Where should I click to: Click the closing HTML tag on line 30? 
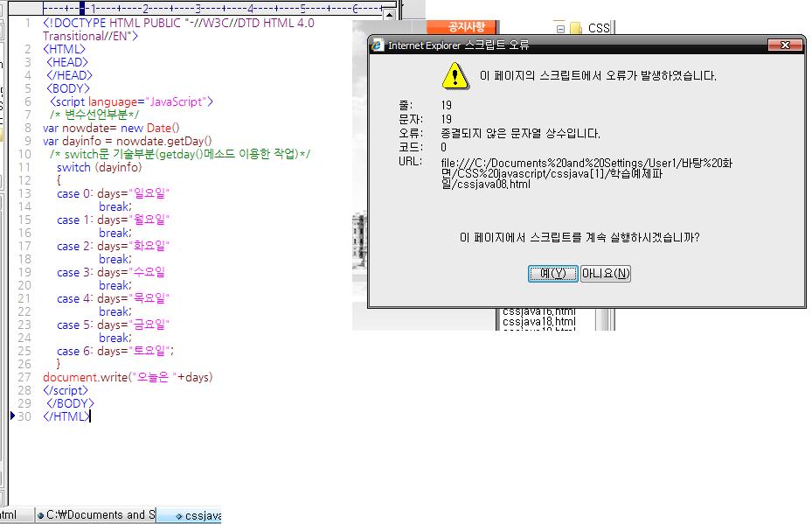point(66,416)
